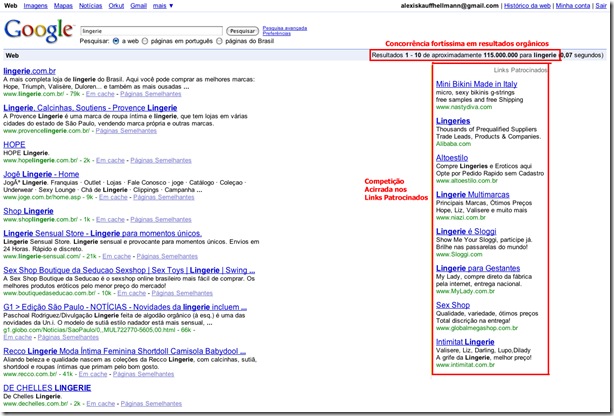Open Minha conta link
The image size is (614, 416).
click(x=573, y=6)
